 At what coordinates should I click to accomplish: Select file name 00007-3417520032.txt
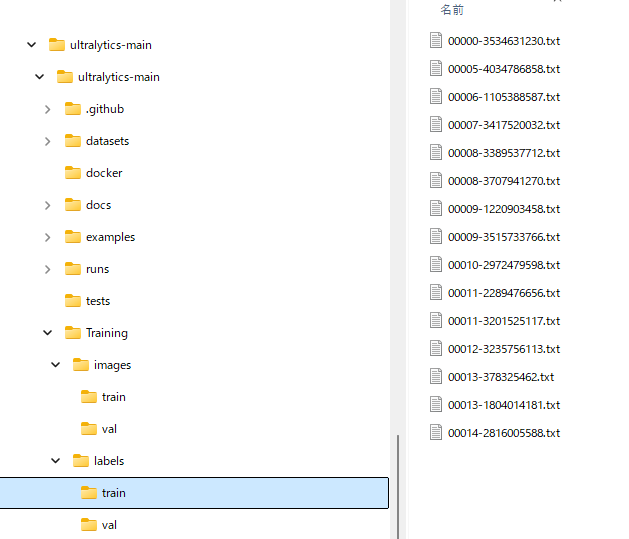pos(504,125)
